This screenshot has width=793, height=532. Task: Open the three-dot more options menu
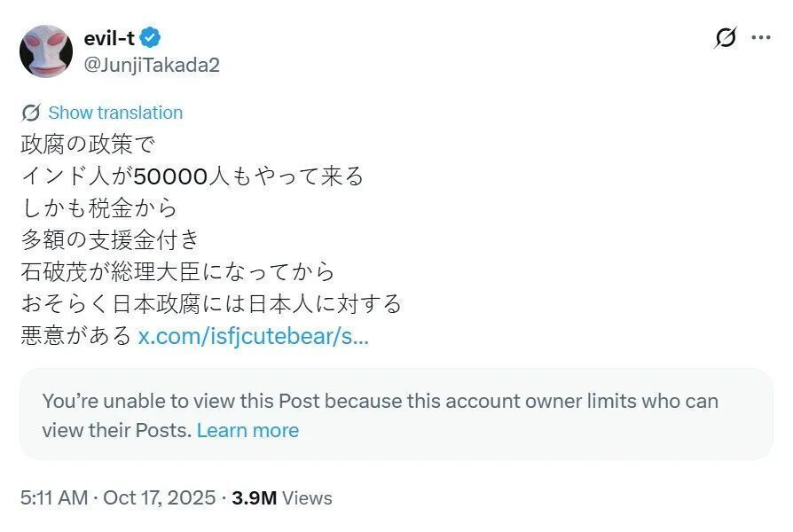click(760, 38)
